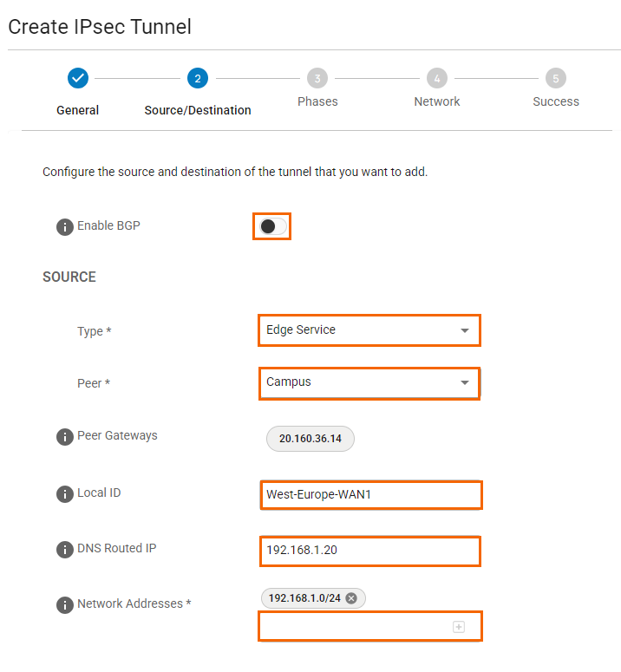Remove the 192.168.1.0/24 network address chip
Screen dimensions: 621x672
click(x=351, y=598)
